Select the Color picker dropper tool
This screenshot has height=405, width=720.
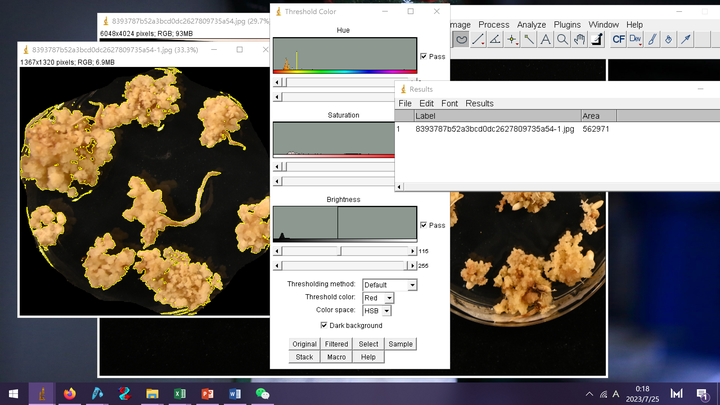pyautogui.click(x=596, y=40)
